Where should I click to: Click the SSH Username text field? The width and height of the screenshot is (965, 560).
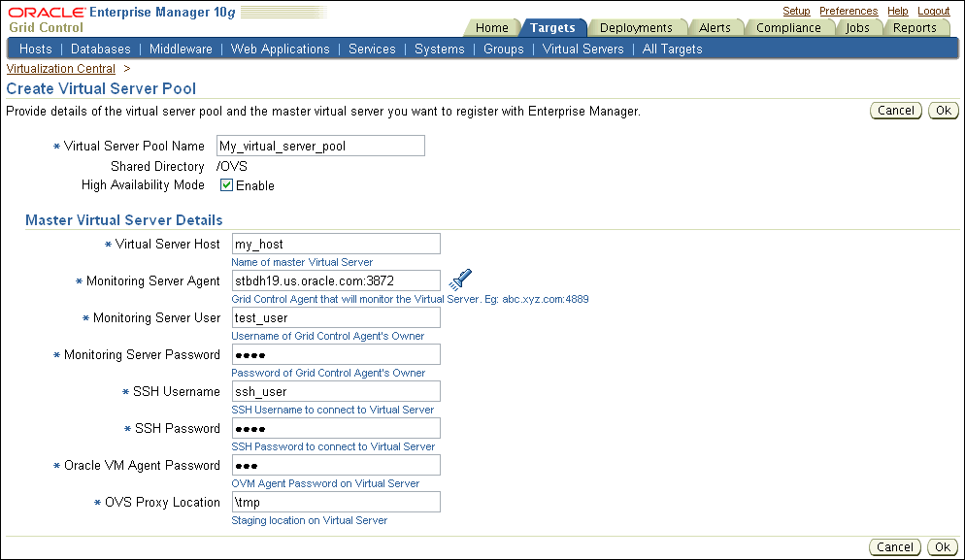(x=335, y=391)
